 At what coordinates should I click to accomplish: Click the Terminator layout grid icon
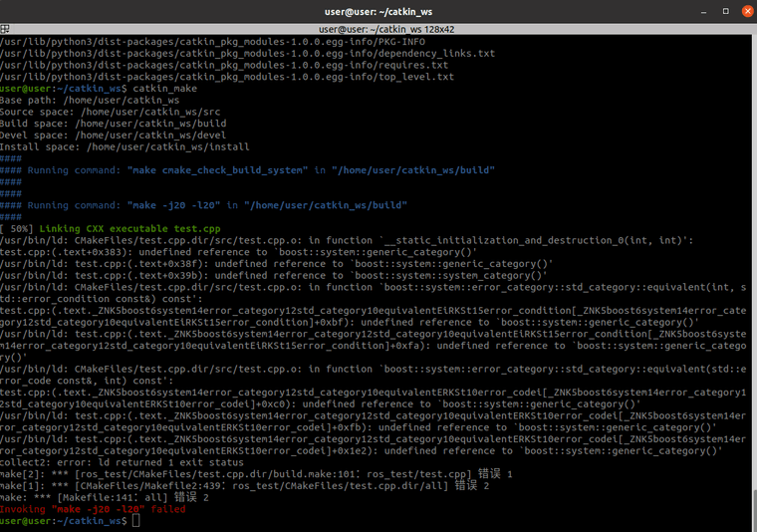(x=4, y=29)
